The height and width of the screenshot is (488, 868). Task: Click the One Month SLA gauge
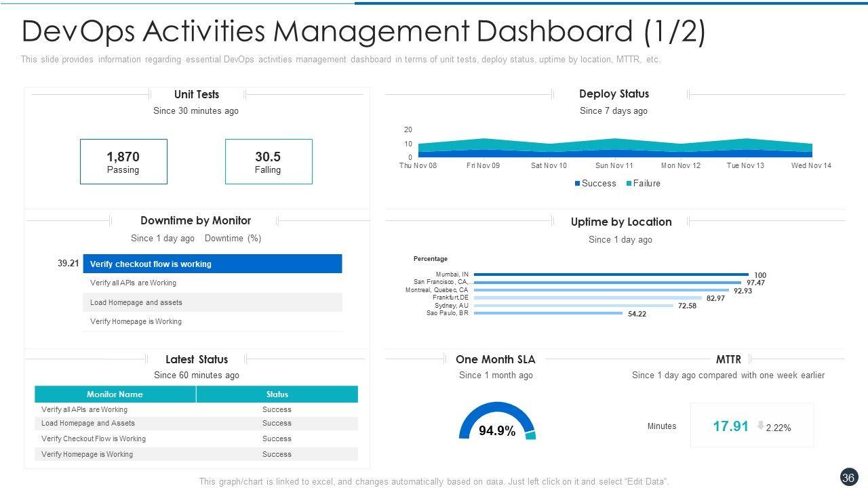coord(497,422)
